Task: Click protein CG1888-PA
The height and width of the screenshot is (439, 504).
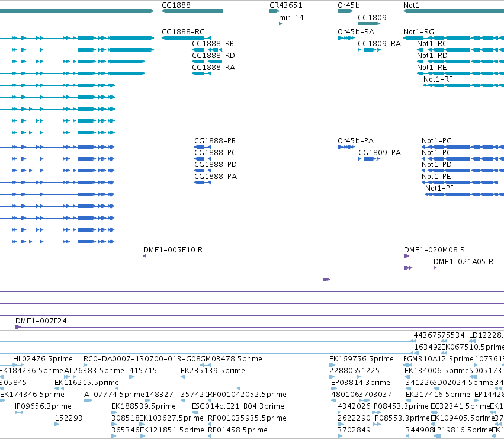Action: coord(203,182)
